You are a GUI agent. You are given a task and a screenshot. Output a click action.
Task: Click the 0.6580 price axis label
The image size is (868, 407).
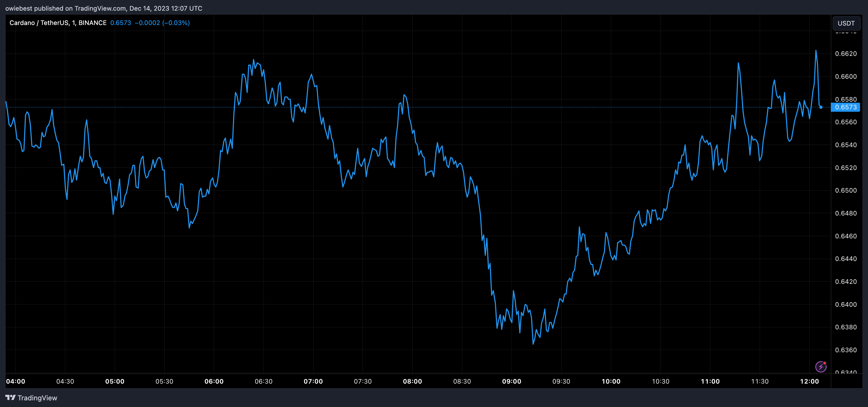846,99
